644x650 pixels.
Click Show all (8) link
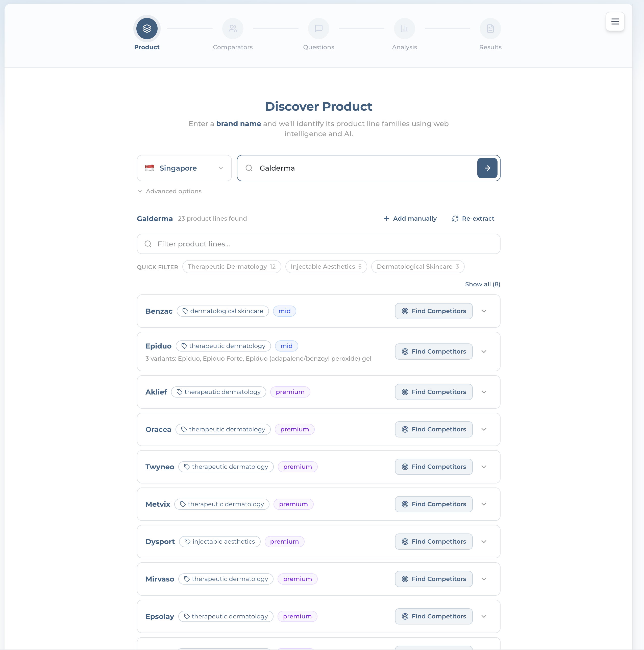coord(482,284)
